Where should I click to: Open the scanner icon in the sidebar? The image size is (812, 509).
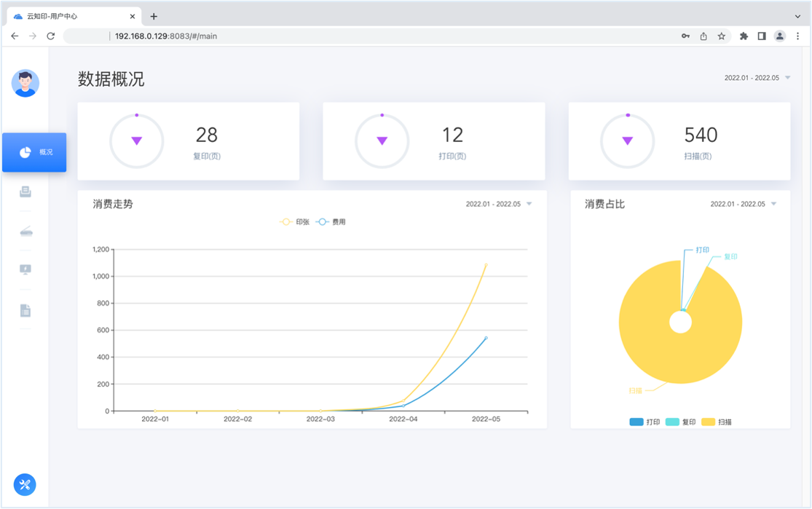[x=25, y=232]
